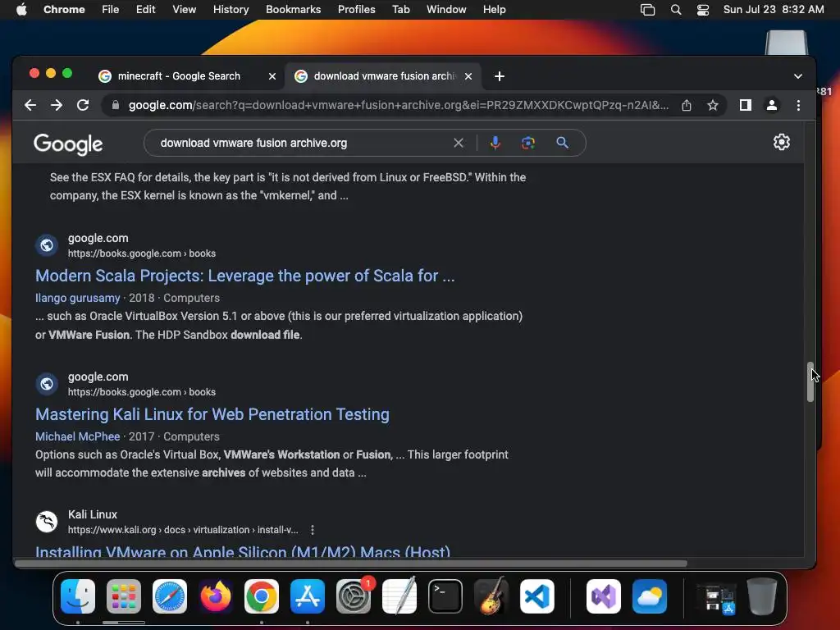Viewport: 840px width, 630px height.
Task: Open more options for Kali Linux result
Action: pos(313,530)
